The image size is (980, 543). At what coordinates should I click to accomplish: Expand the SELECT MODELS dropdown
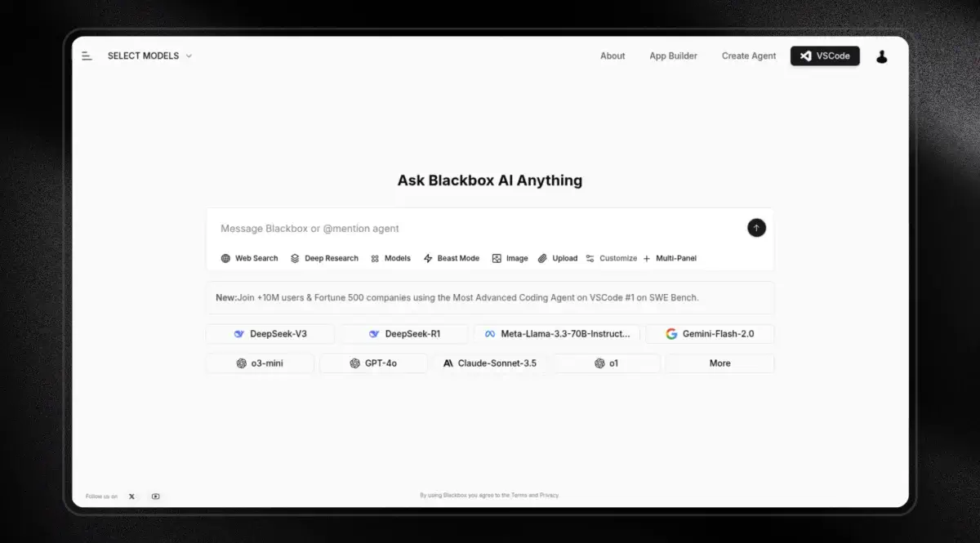[x=149, y=56]
